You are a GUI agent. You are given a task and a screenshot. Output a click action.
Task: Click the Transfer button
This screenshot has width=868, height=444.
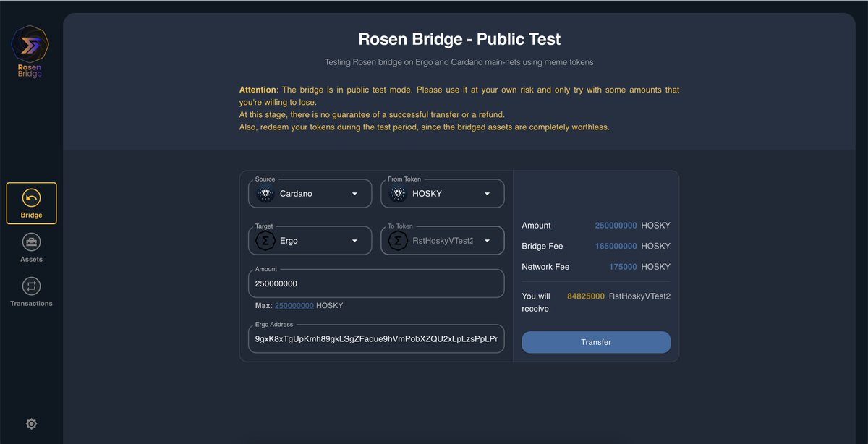596,342
